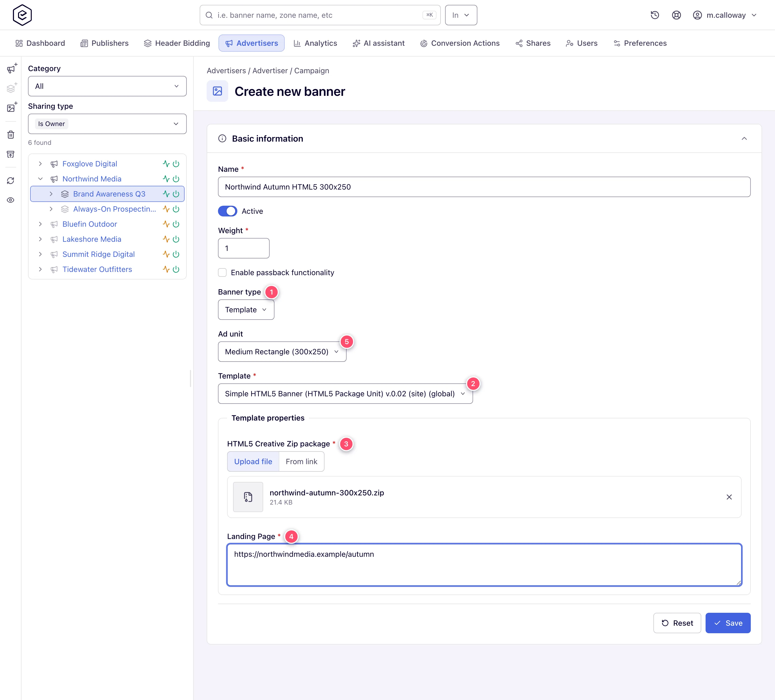Open the Sharing type dropdown
Viewport: 775px width, 700px height.
pyautogui.click(x=107, y=124)
